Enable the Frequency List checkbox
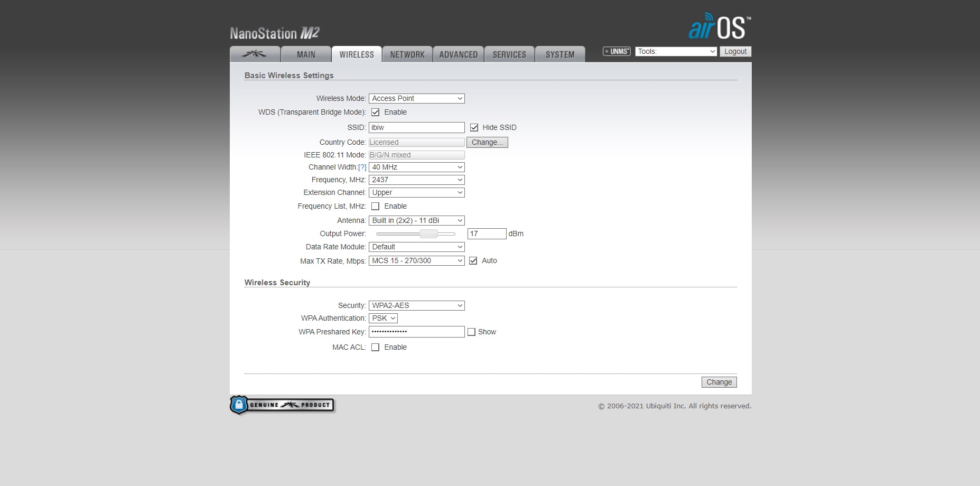The width and height of the screenshot is (980, 486). (x=376, y=206)
